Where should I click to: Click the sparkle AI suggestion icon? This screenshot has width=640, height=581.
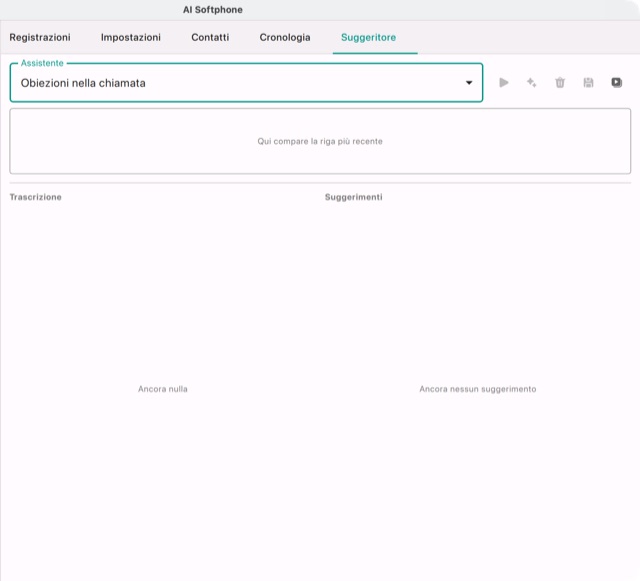tap(531, 83)
